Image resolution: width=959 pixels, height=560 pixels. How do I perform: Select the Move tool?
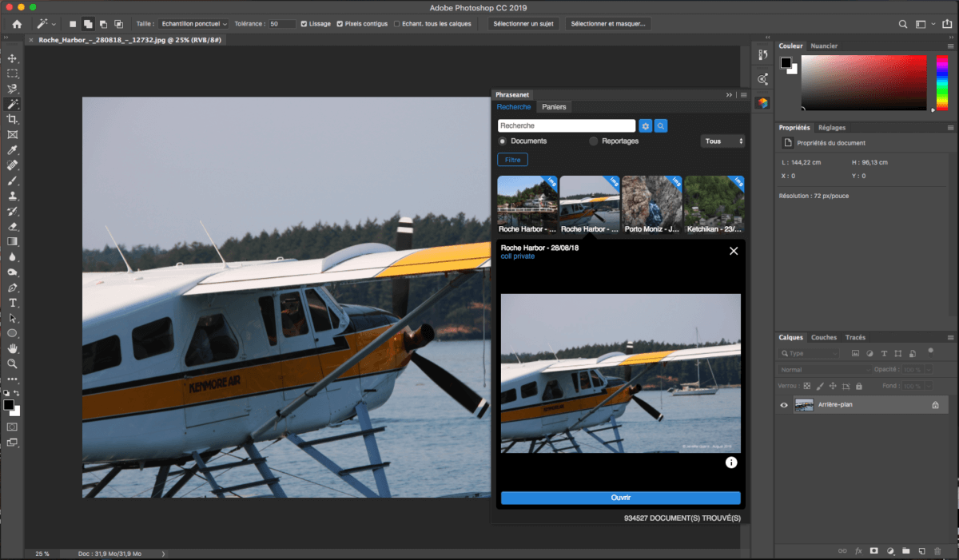click(12, 58)
